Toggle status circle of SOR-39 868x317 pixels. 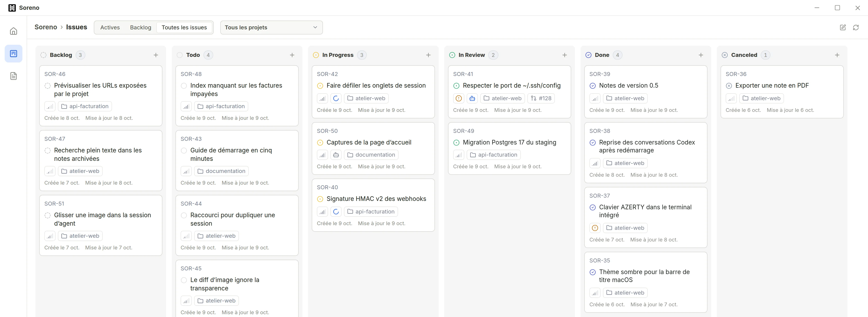[x=593, y=86]
